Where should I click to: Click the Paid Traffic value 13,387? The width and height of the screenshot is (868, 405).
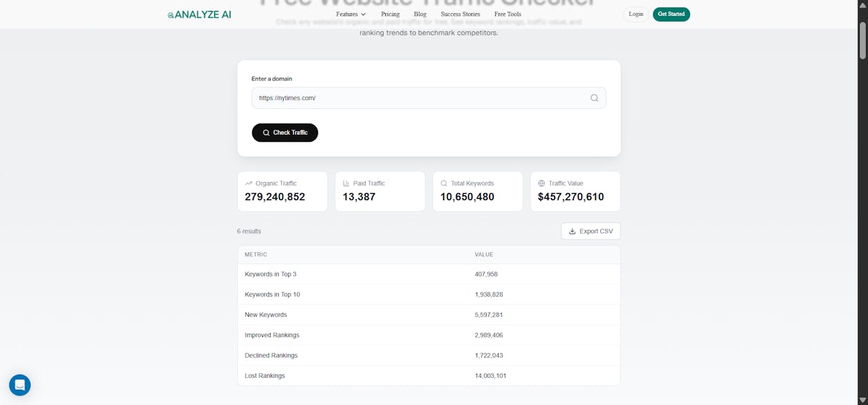(359, 197)
